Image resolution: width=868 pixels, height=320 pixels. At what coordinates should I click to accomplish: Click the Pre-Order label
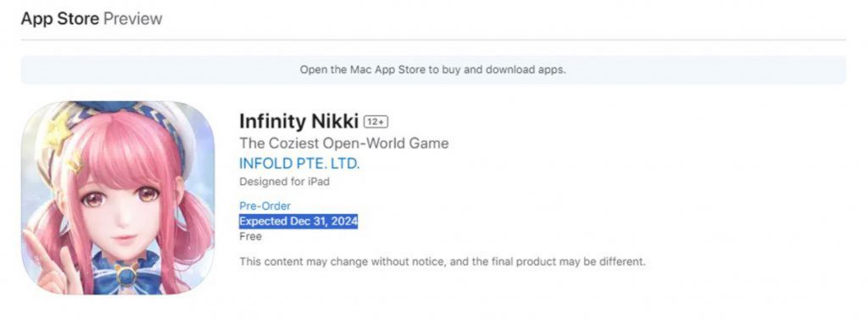click(265, 205)
